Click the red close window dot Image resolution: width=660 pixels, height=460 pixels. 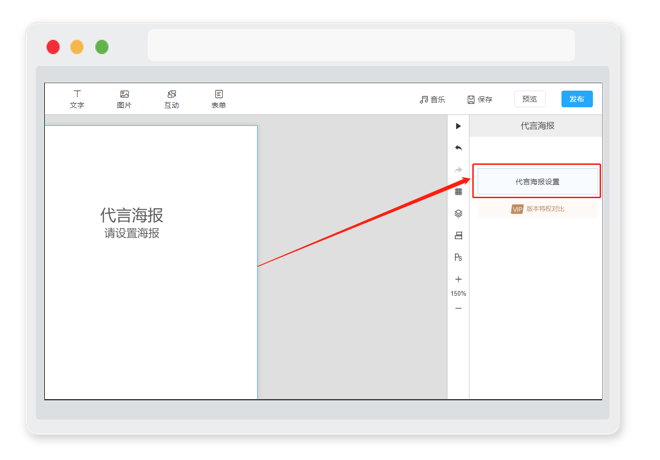coord(53,47)
